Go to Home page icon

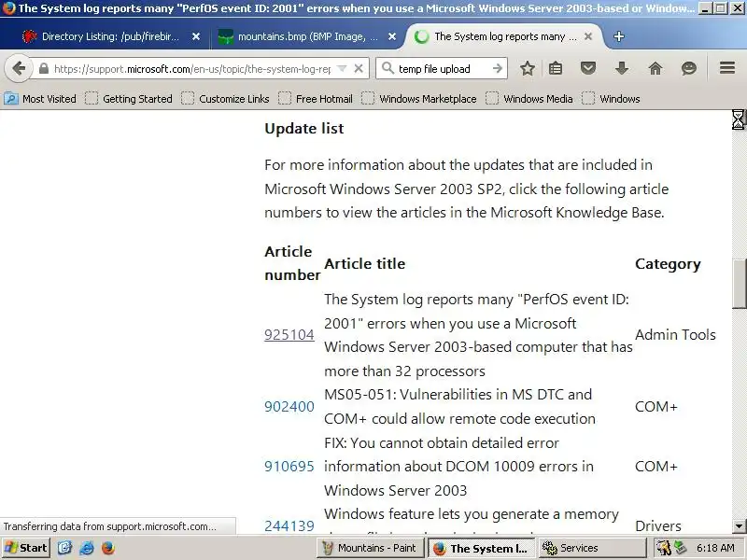[x=655, y=68]
